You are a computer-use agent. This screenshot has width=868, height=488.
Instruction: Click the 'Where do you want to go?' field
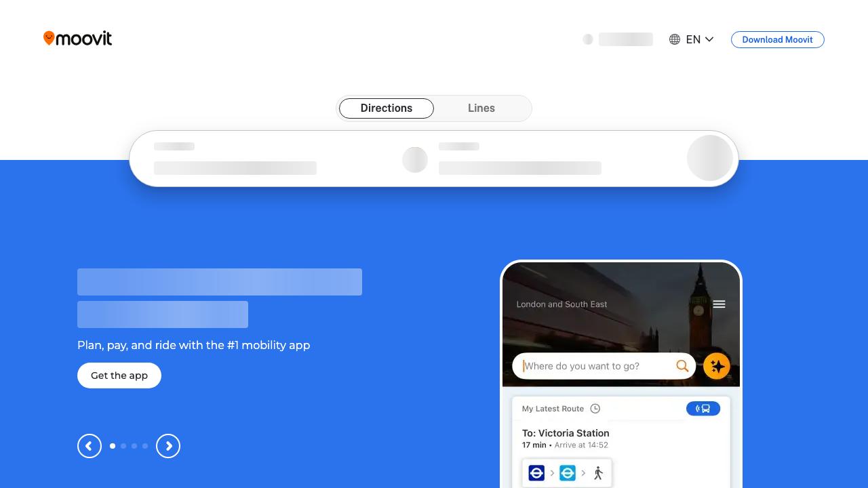[x=597, y=366]
